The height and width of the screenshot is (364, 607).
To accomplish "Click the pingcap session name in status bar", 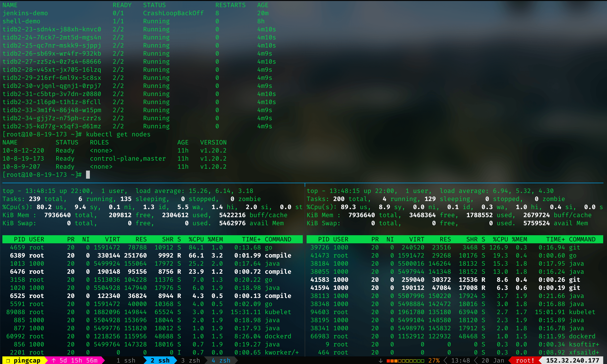I will [x=27, y=360].
